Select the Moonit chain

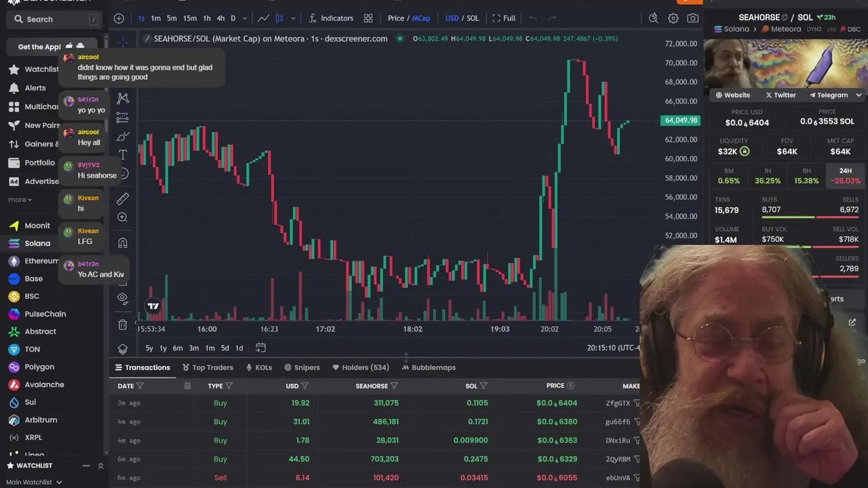(29, 226)
